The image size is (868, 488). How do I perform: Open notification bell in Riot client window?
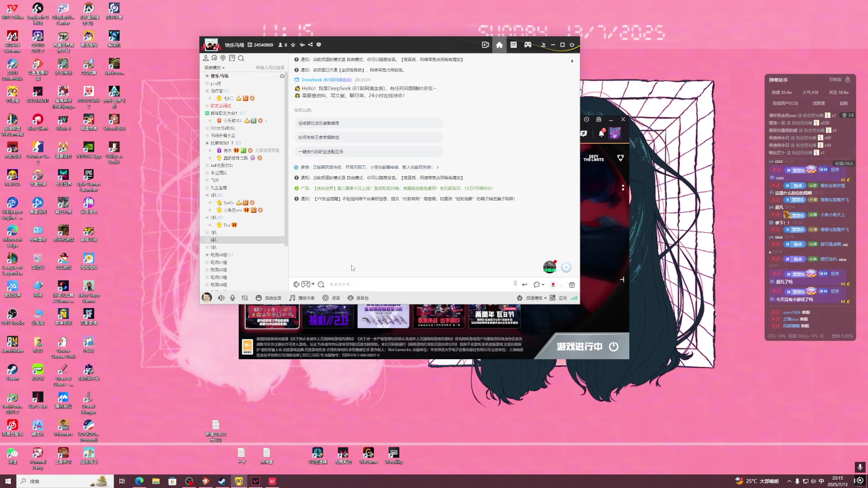tap(601, 133)
